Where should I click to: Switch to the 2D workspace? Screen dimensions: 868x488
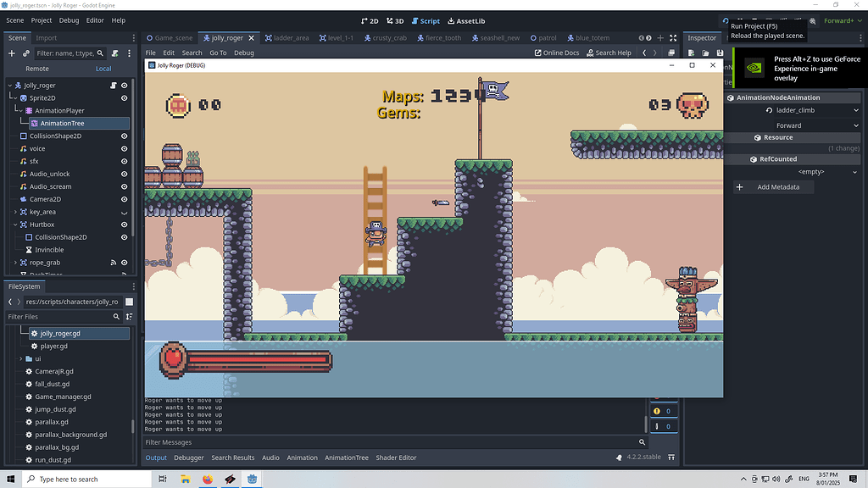(x=369, y=21)
